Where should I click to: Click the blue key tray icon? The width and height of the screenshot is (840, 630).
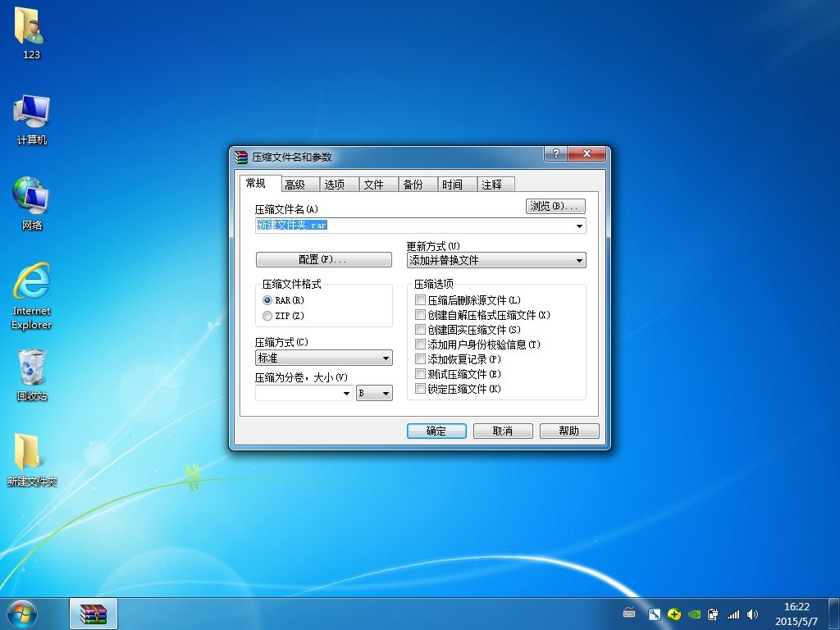[654, 614]
